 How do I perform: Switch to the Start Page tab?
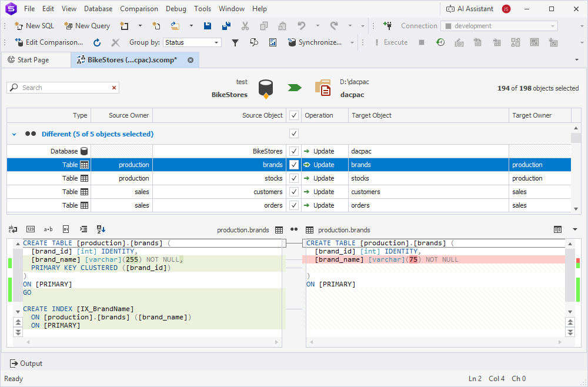point(34,60)
